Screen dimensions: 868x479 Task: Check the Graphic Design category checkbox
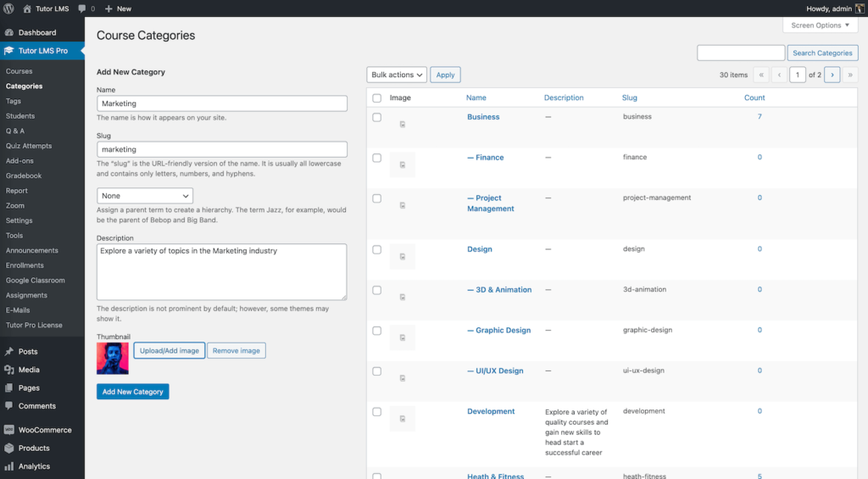click(x=377, y=331)
